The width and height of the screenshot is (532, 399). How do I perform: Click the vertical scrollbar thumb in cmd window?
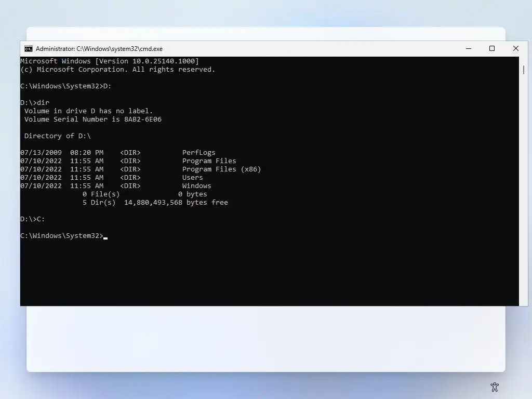pos(524,70)
